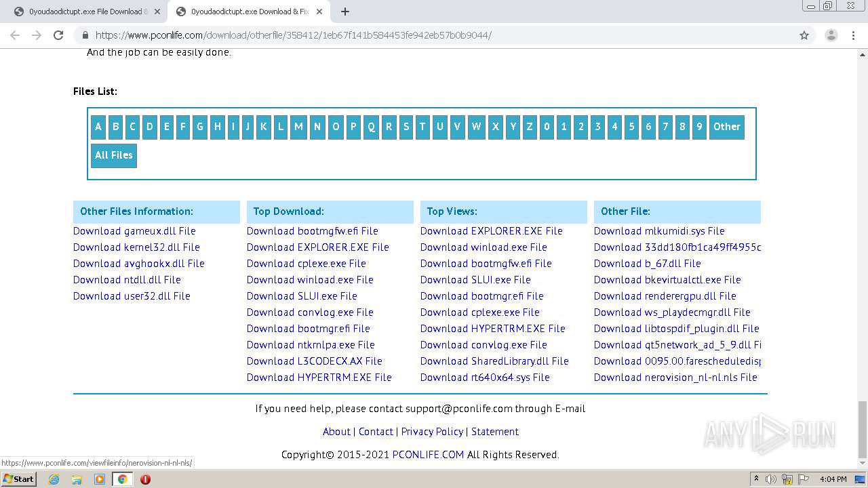This screenshot has height=488, width=868.
Task: Open Top Views SLUI.exe File link
Action: pos(475,280)
